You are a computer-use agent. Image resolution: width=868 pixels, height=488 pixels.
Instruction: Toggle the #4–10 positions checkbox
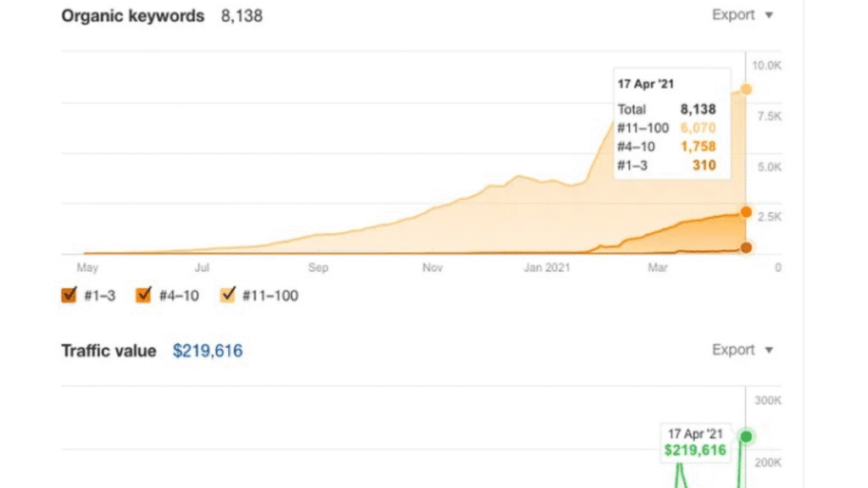pyautogui.click(x=144, y=296)
